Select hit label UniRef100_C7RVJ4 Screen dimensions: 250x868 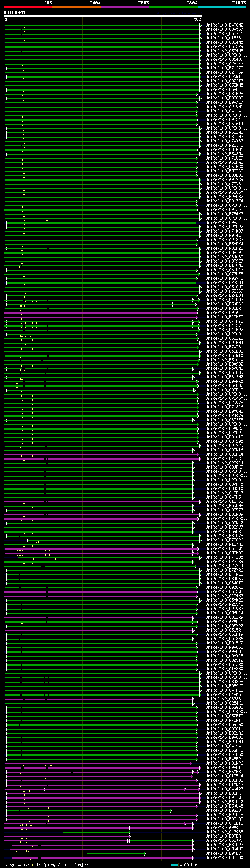pyautogui.click(x=224, y=566)
